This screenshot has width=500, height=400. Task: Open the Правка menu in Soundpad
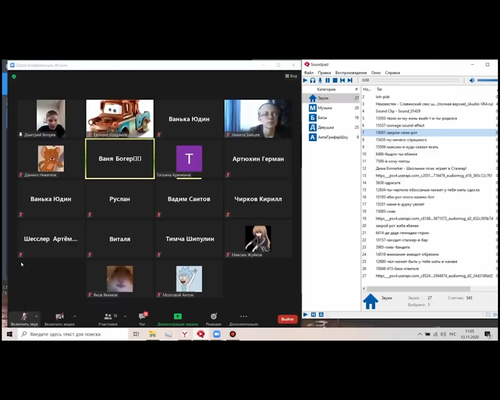(x=324, y=73)
